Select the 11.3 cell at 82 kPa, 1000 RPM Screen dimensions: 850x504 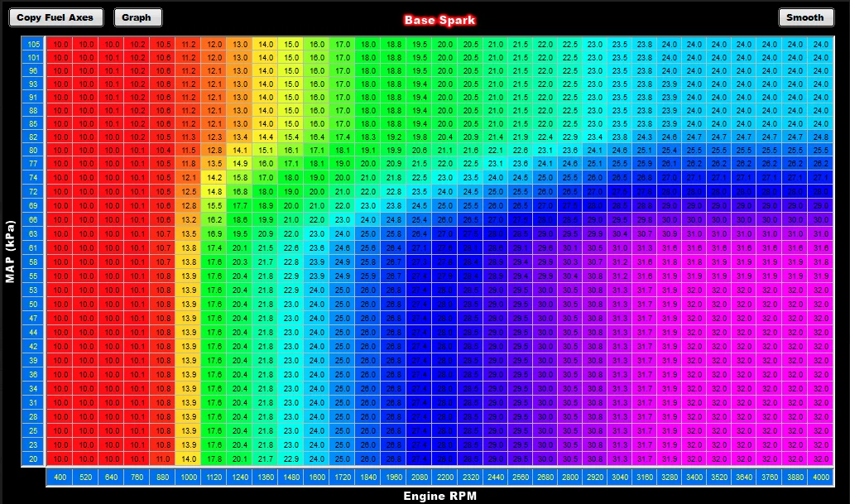point(189,137)
